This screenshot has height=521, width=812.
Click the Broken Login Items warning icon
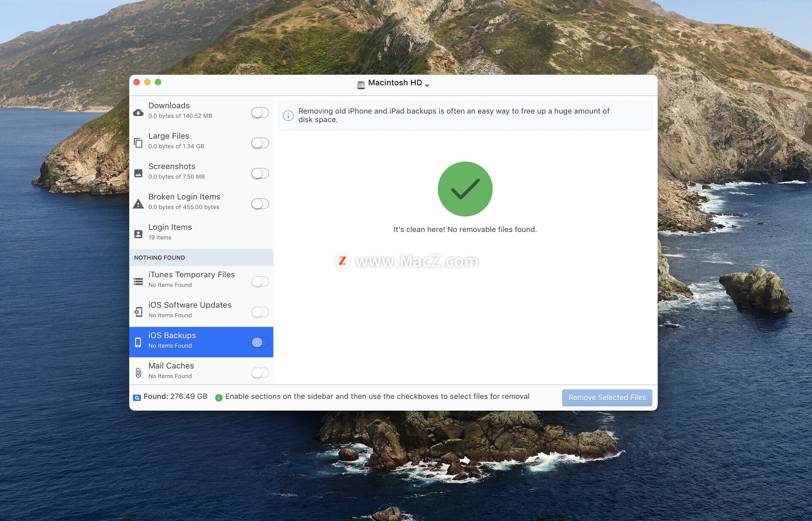pos(138,204)
